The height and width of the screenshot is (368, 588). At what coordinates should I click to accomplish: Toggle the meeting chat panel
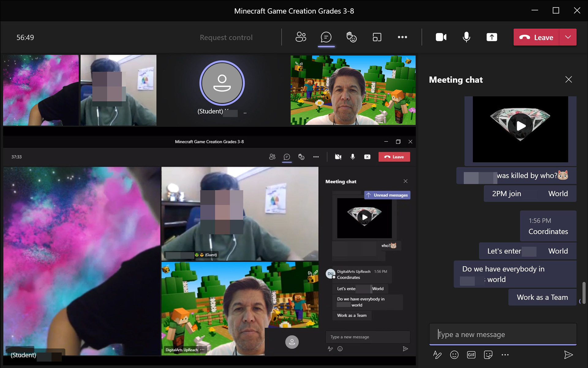[x=326, y=37]
